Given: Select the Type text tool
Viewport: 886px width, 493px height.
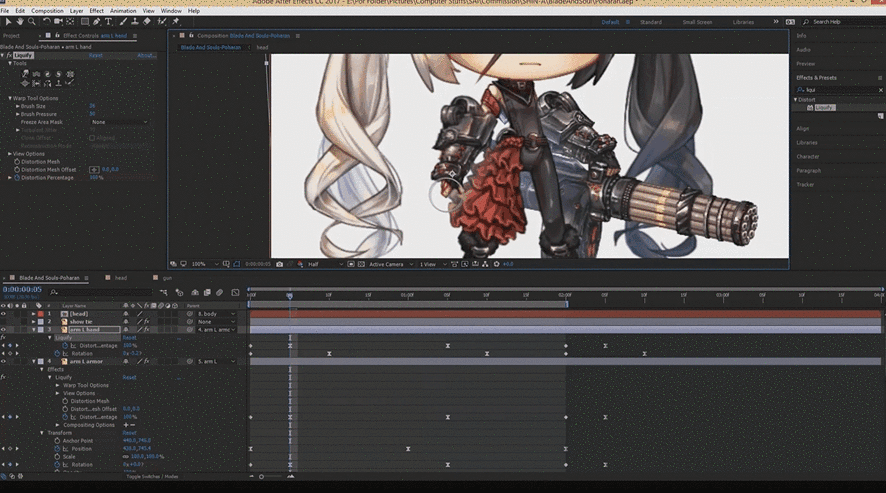Looking at the screenshot, I should [x=108, y=21].
